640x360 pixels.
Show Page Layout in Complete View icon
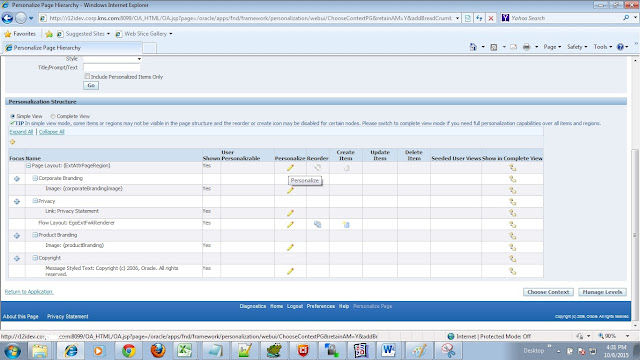point(513,168)
